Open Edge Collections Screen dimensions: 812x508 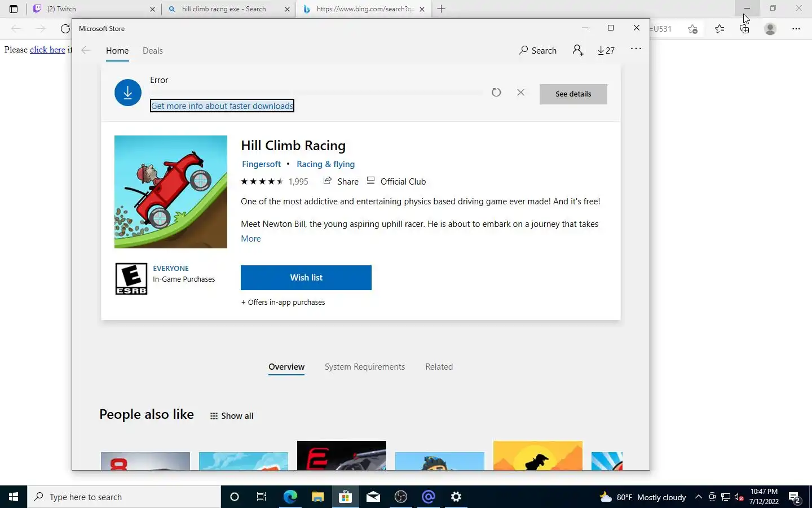coord(745,29)
